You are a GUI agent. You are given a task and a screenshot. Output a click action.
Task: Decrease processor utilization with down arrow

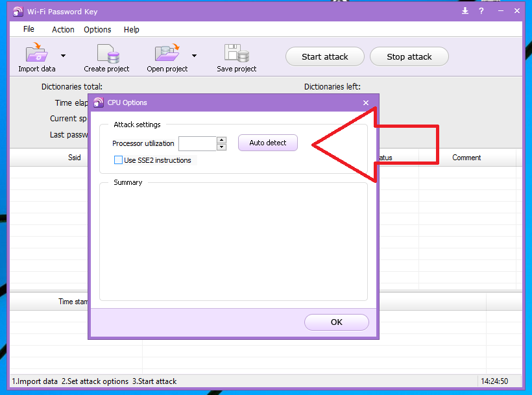(221, 147)
